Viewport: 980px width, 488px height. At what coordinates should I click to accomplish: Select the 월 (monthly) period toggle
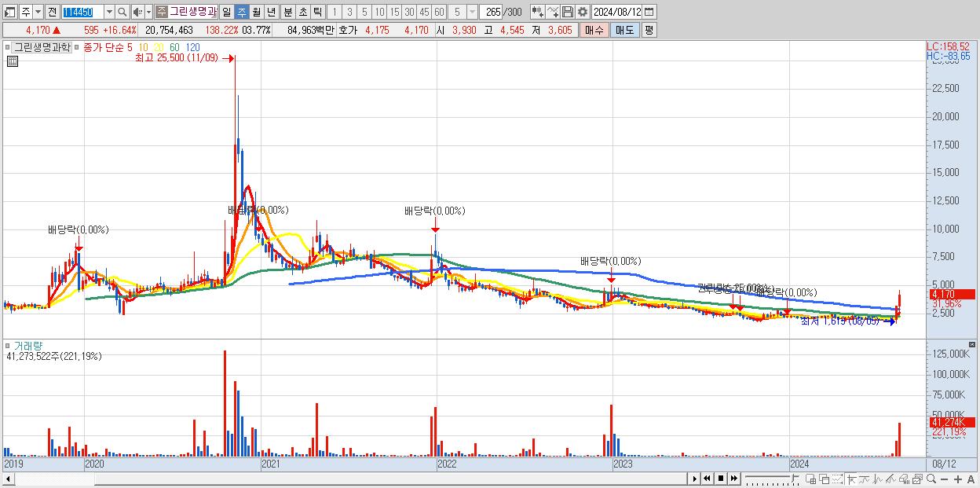(x=256, y=12)
